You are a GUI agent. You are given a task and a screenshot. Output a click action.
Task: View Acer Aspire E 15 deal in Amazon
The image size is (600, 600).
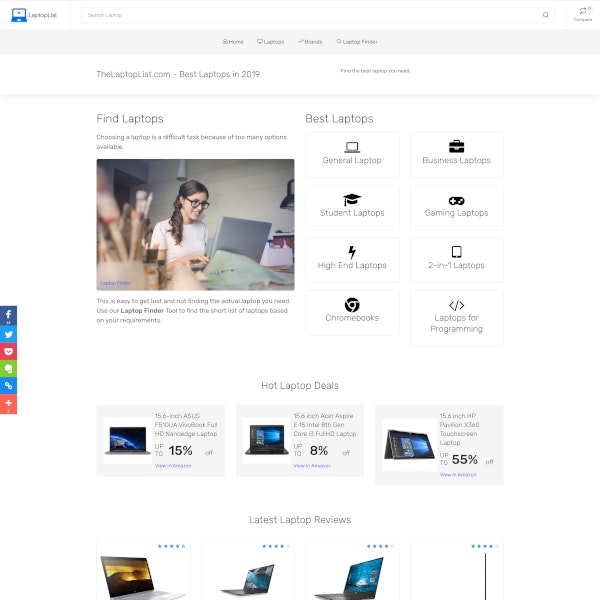point(312,466)
